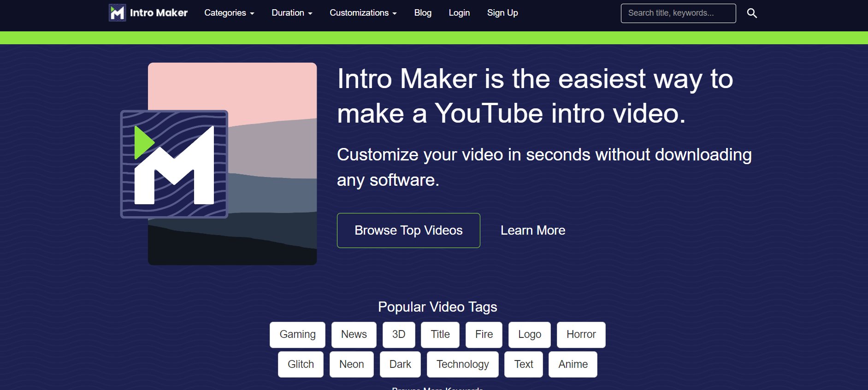Focus the search title, keywords field
This screenshot has height=390, width=868.
coord(678,13)
